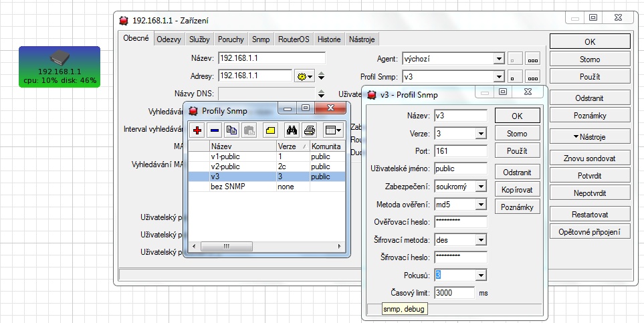Click the copy icon in Profily Snmp toolbar

(231, 130)
